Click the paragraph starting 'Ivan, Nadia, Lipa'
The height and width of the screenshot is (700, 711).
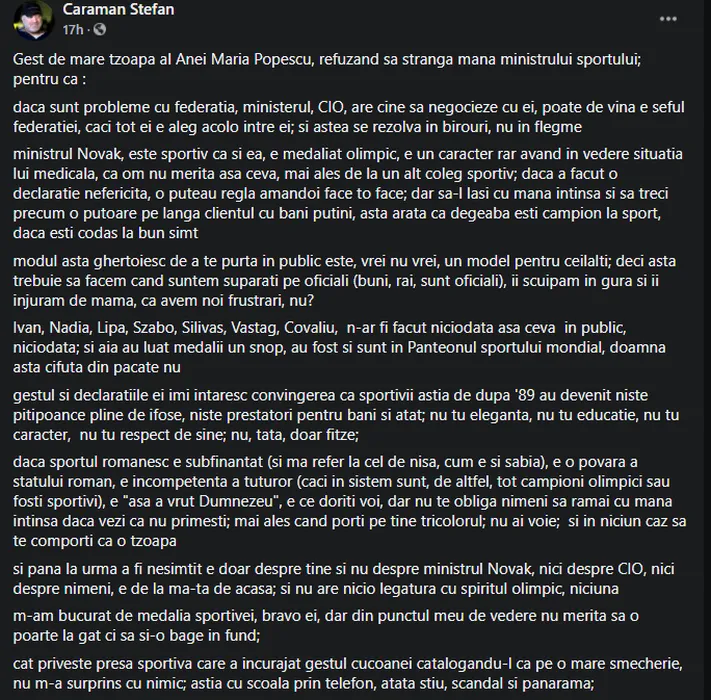pyautogui.click(x=339, y=347)
